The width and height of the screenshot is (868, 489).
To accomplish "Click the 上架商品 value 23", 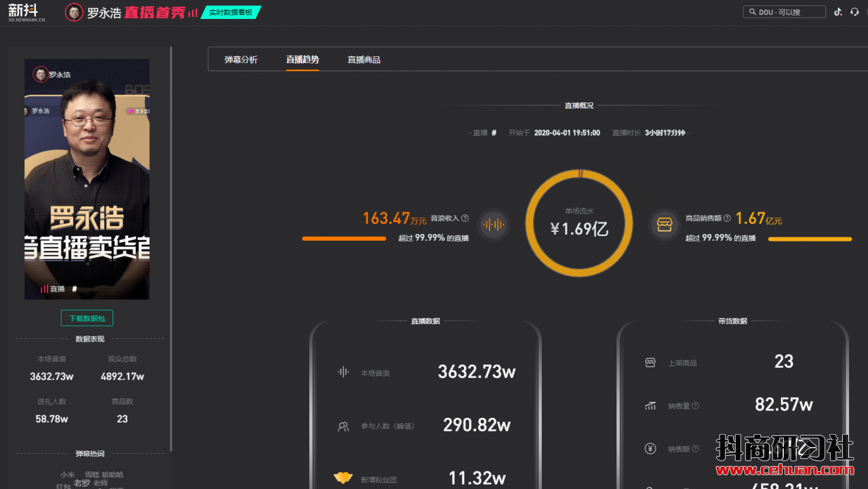I will tap(784, 361).
